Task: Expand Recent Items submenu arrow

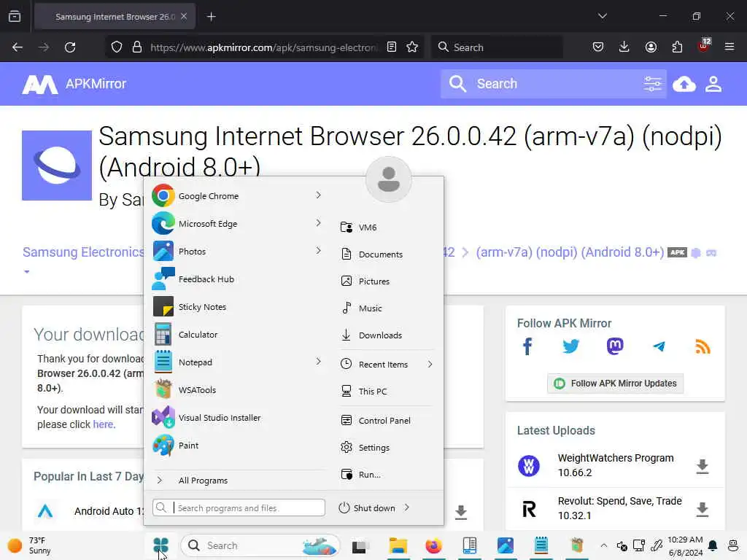Action: tap(430, 365)
